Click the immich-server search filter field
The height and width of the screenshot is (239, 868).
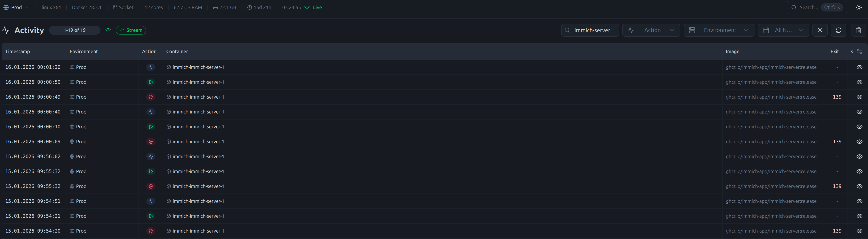pyautogui.click(x=592, y=30)
